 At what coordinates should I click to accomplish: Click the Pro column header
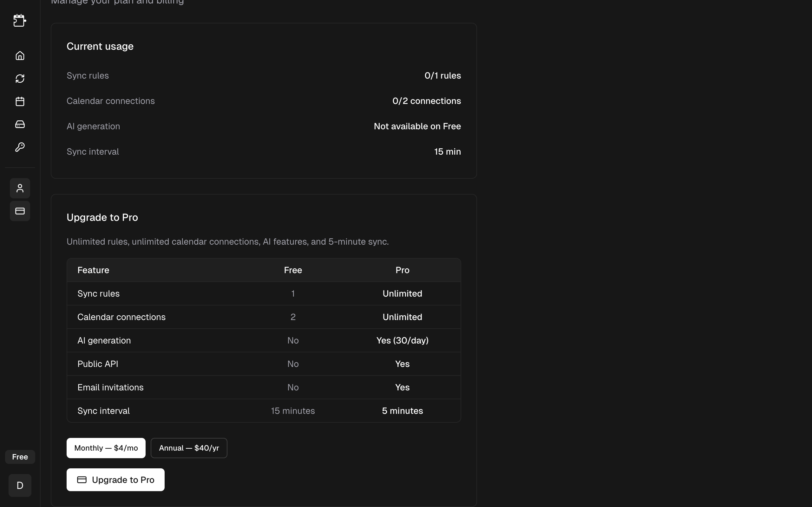point(402,270)
